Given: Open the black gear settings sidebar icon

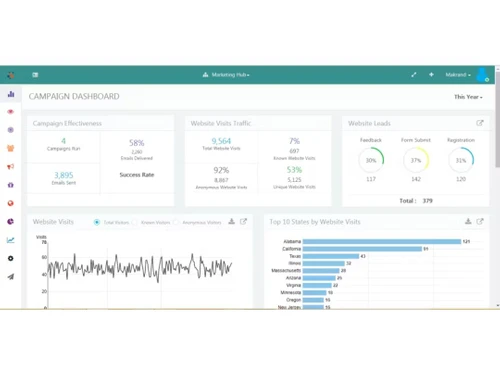Looking at the screenshot, I should (11, 258).
